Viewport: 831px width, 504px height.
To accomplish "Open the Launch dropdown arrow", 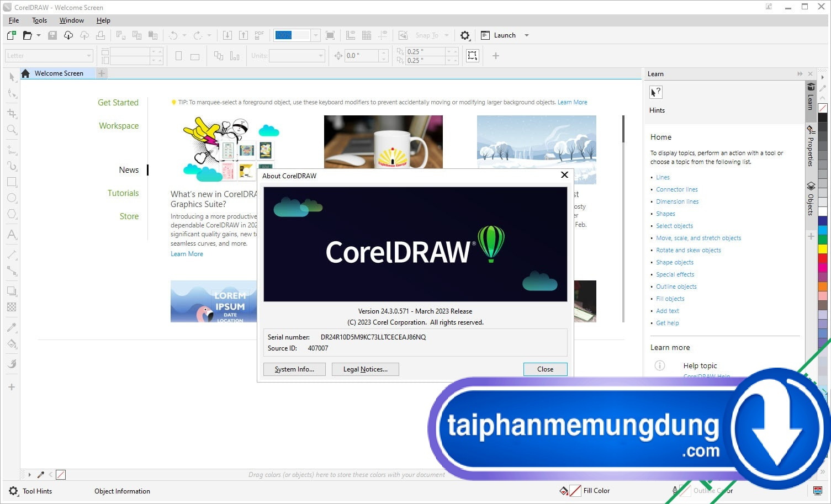I will (527, 35).
